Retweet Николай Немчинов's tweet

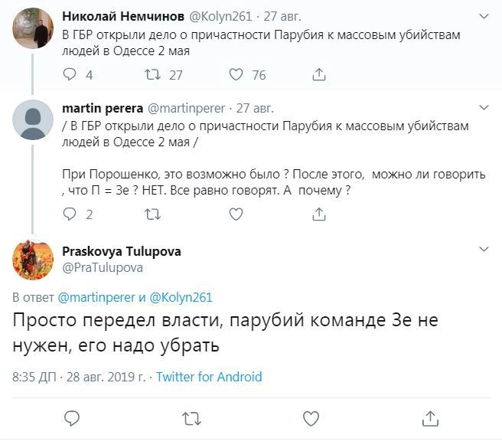tap(153, 74)
